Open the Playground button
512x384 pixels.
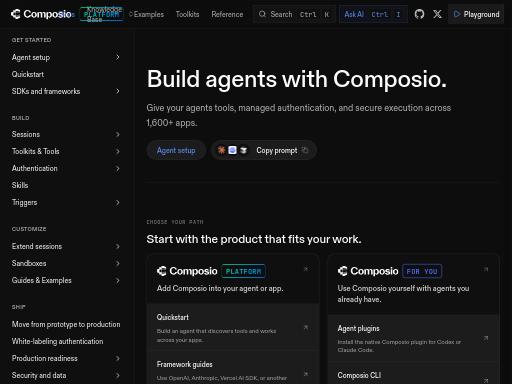point(476,14)
